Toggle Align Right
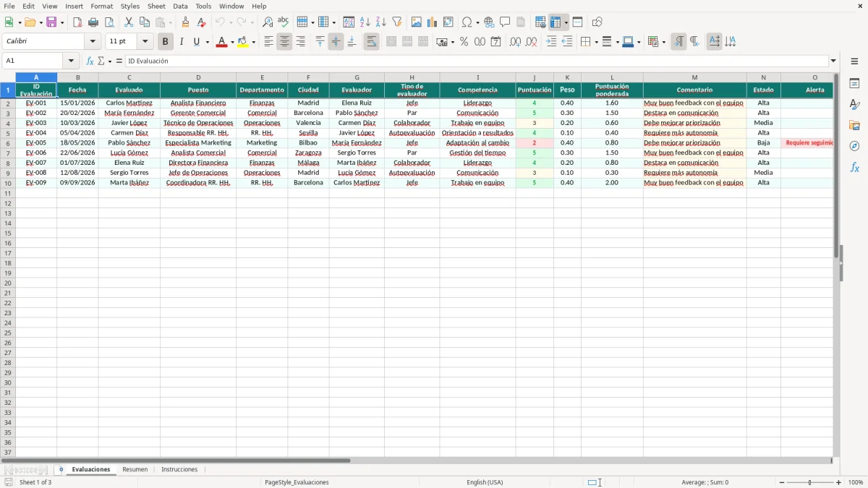868x488 pixels. coord(300,42)
